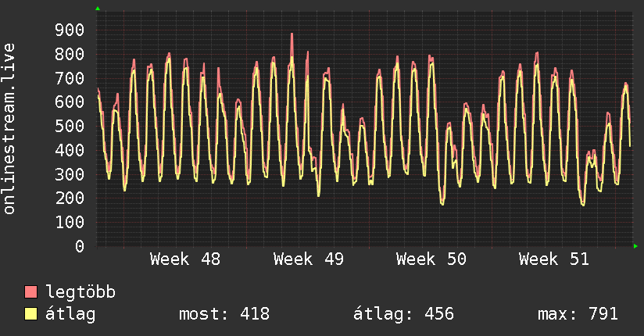Click the Week 51 axis label
Image resolution: width=644 pixels, height=336 pixels.
point(554,259)
